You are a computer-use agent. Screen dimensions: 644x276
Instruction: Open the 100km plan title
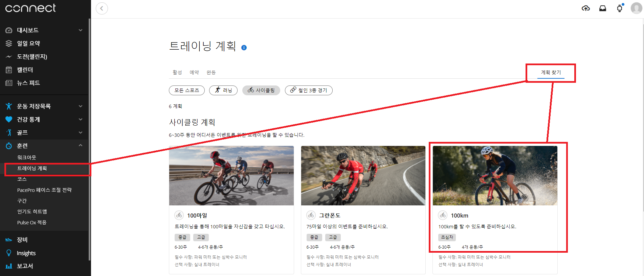pos(460,216)
